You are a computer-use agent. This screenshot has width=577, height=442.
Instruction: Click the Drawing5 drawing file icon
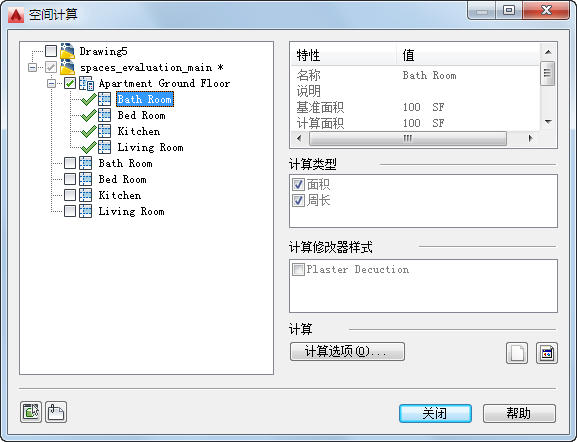point(67,51)
